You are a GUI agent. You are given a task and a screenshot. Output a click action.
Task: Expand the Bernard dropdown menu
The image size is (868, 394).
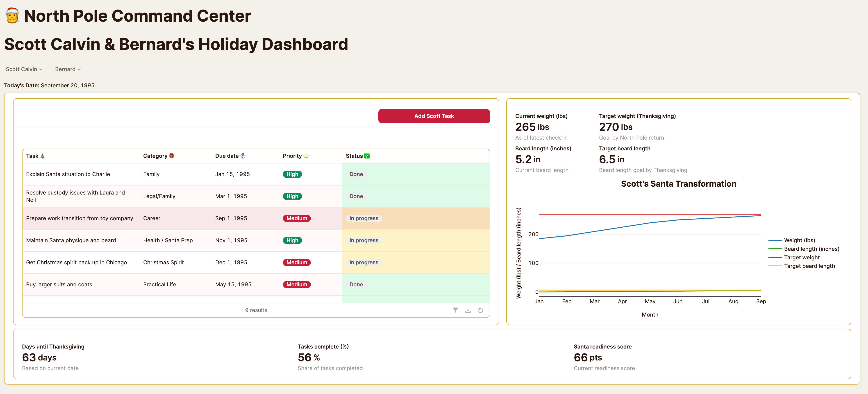point(68,69)
